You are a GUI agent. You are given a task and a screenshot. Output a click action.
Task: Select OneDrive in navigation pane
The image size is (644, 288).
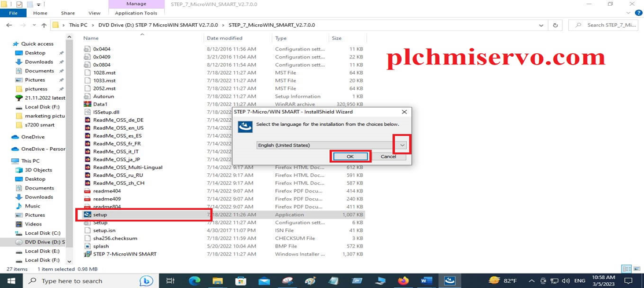(x=33, y=137)
